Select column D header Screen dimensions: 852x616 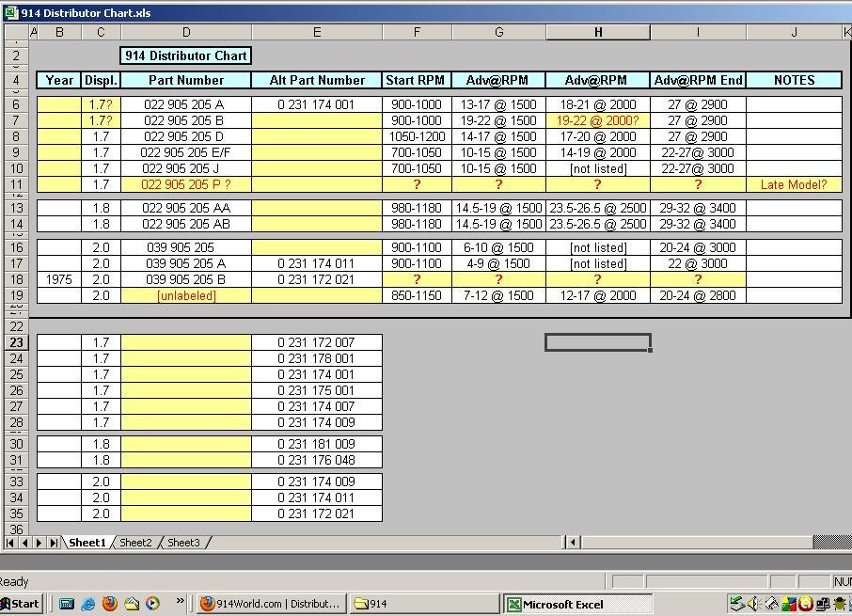point(186,33)
